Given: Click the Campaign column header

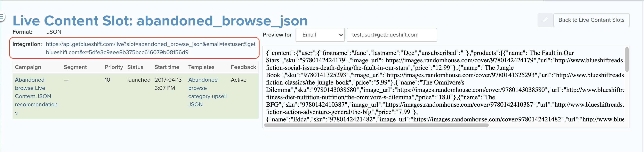Looking at the screenshot, I should (x=28, y=67).
